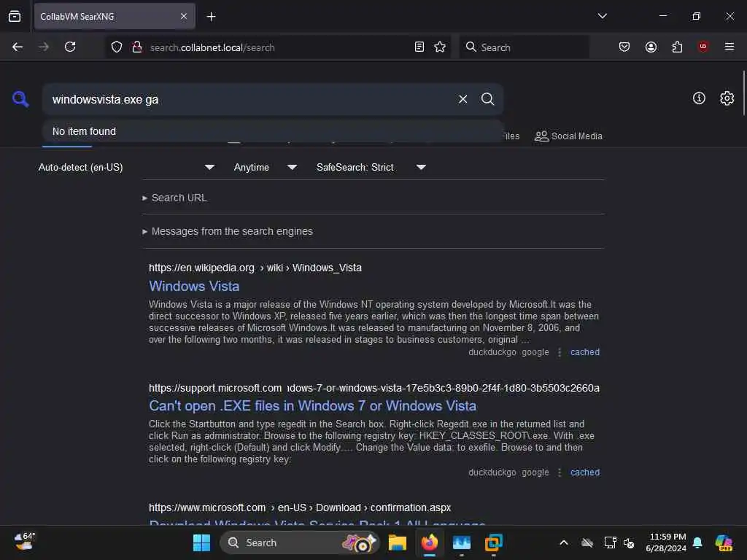Clear the SearXNG search query
Viewport: 747px width, 560px height.
(462, 99)
